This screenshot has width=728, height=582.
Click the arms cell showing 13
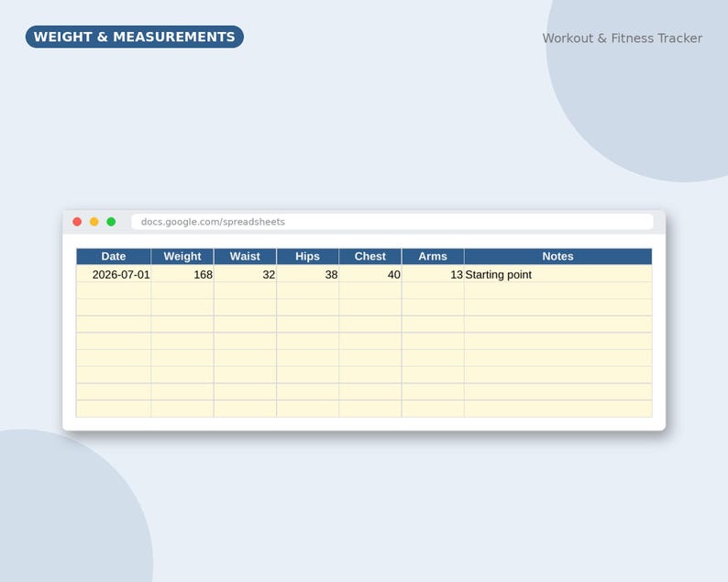[x=433, y=274]
